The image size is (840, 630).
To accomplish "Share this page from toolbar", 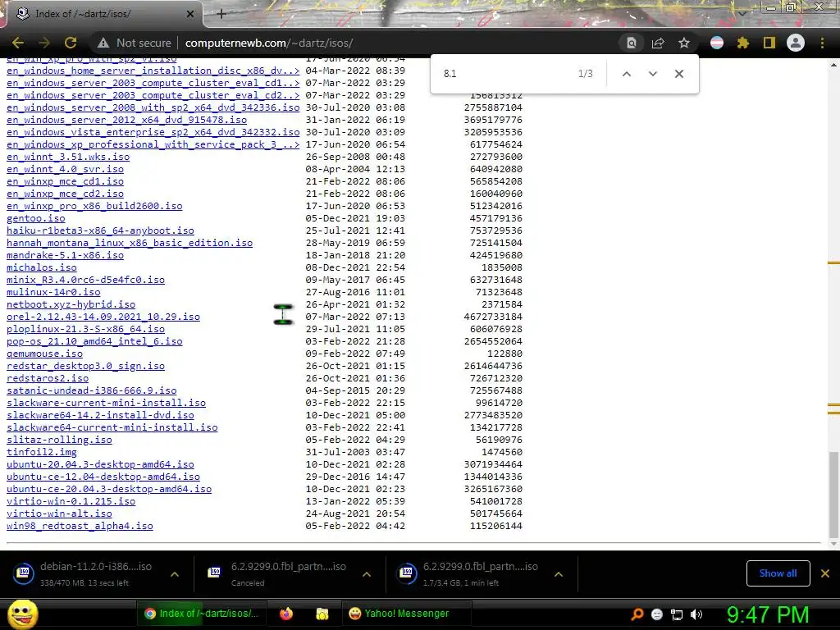I will tap(658, 43).
